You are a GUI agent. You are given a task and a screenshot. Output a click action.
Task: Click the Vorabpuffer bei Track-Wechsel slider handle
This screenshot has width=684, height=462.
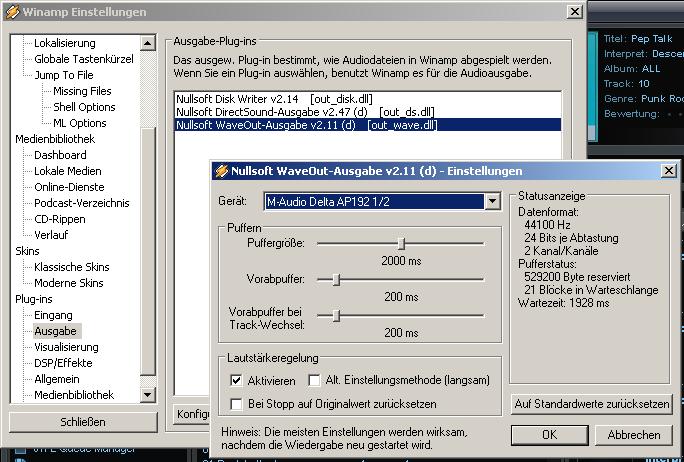click(x=336, y=315)
